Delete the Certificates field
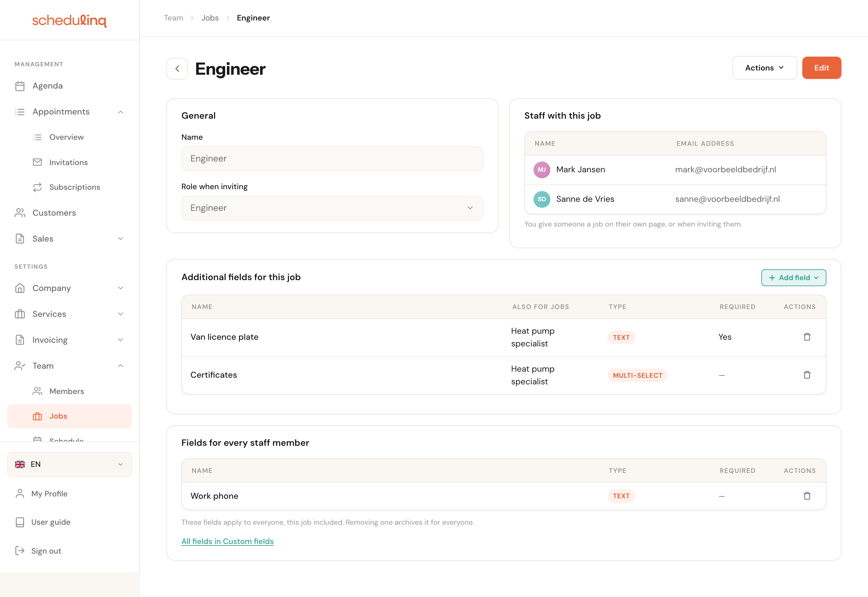The width and height of the screenshot is (868, 597). [x=807, y=375]
